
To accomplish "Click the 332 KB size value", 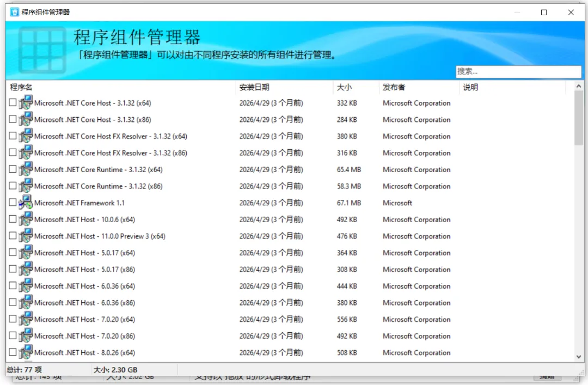I will (x=347, y=103).
